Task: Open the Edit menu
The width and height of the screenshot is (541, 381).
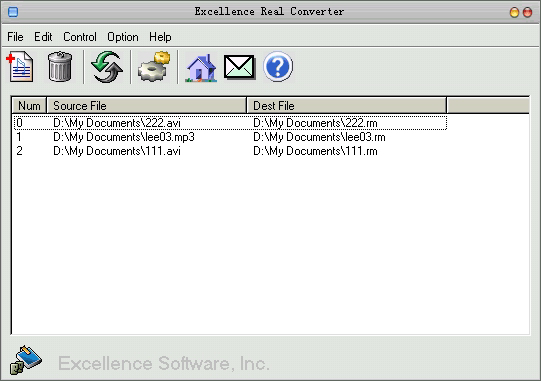Action: pyautogui.click(x=43, y=37)
